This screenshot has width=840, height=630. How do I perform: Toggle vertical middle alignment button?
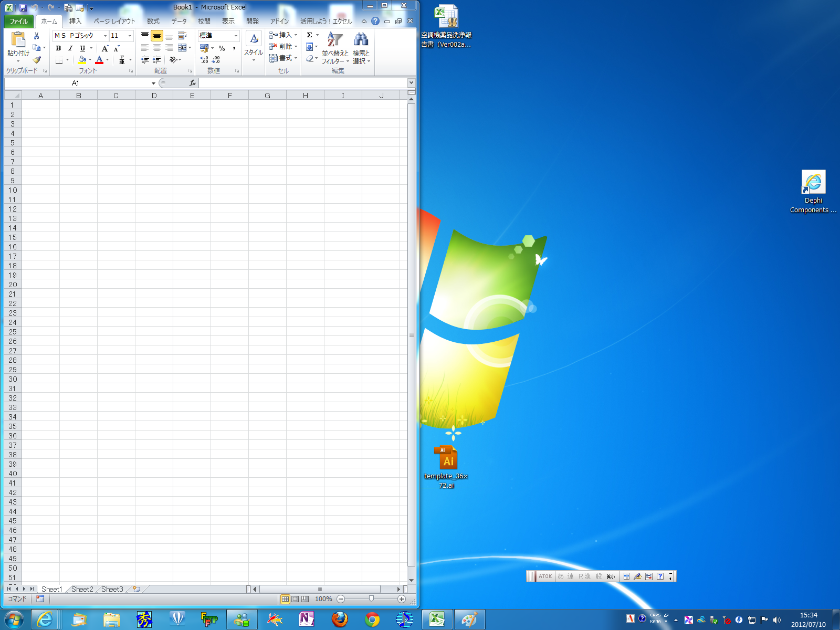[x=156, y=36]
